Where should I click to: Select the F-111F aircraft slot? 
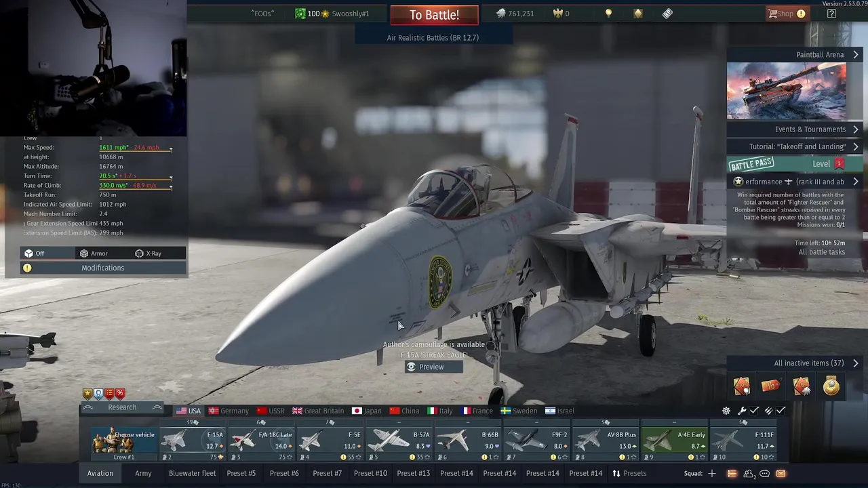click(743, 441)
